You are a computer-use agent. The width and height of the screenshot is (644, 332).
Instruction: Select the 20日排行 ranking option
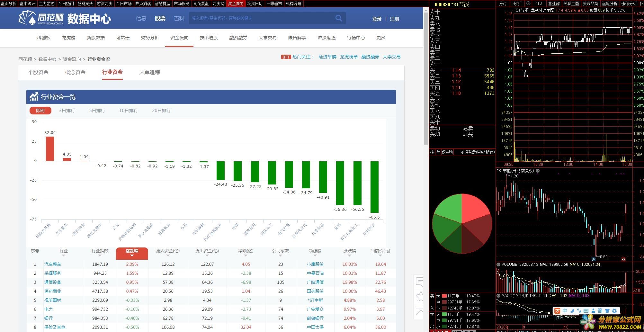161,111
